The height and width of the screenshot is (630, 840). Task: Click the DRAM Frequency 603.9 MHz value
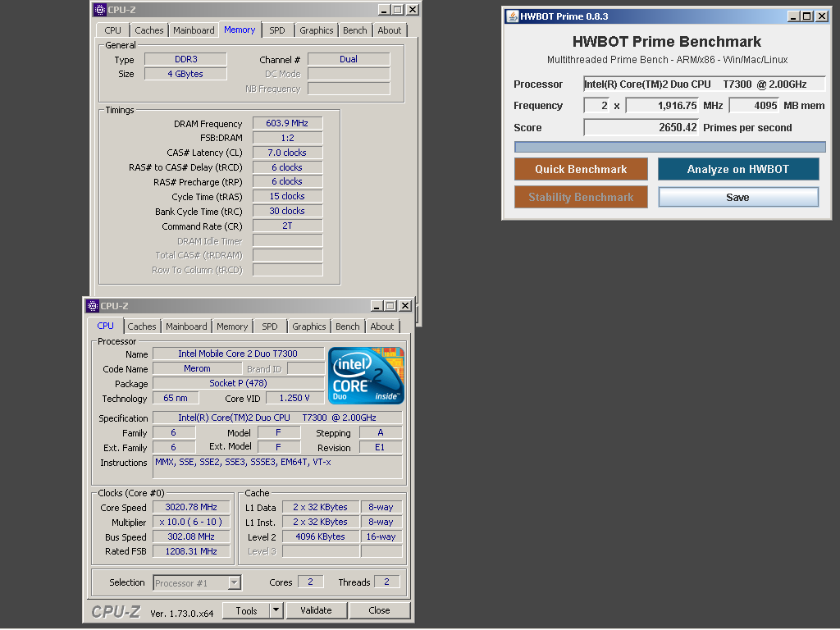point(288,123)
